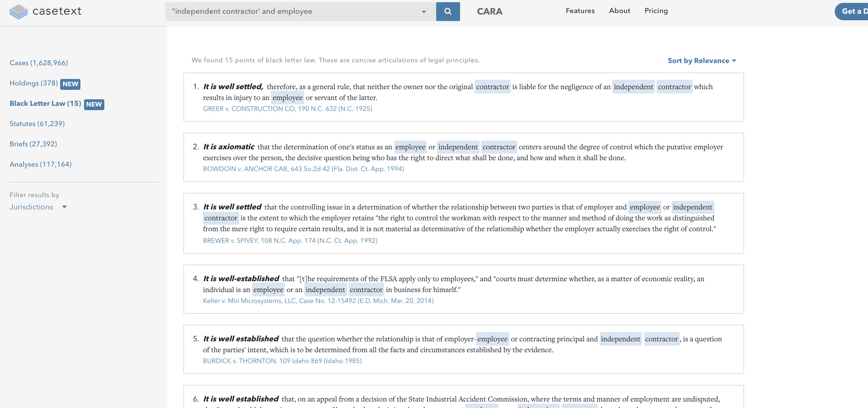Image resolution: width=868 pixels, height=408 pixels.
Task: Click the Pricing menu item
Action: [656, 11]
